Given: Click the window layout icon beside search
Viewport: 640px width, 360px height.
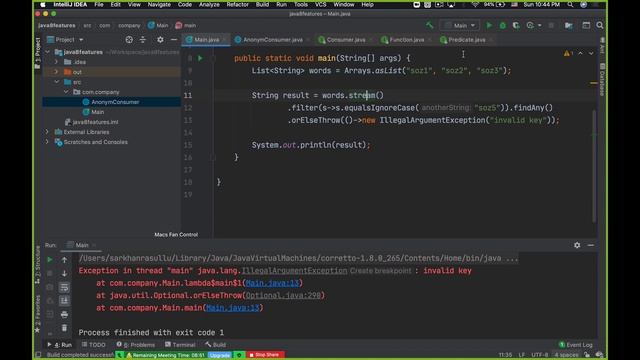Looking at the screenshot, I should click(586, 25).
